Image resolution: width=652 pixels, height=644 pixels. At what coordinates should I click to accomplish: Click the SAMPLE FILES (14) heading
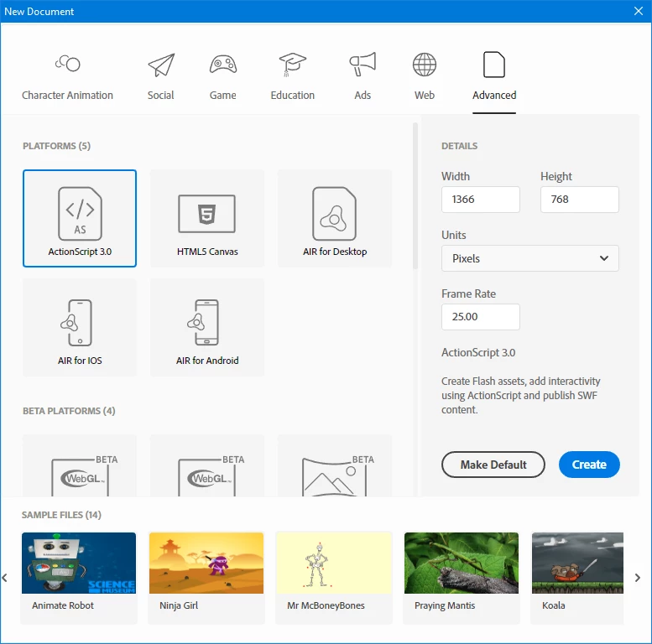(x=61, y=515)
